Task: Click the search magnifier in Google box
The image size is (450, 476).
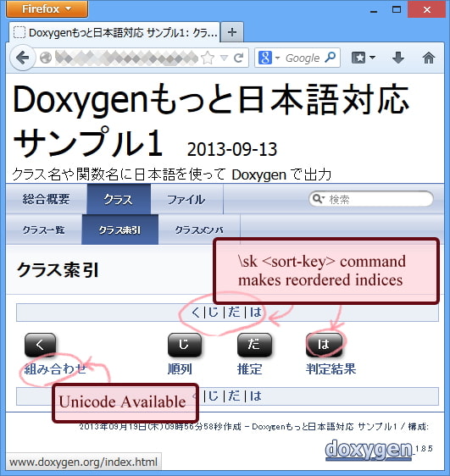Action: (330, 58)
